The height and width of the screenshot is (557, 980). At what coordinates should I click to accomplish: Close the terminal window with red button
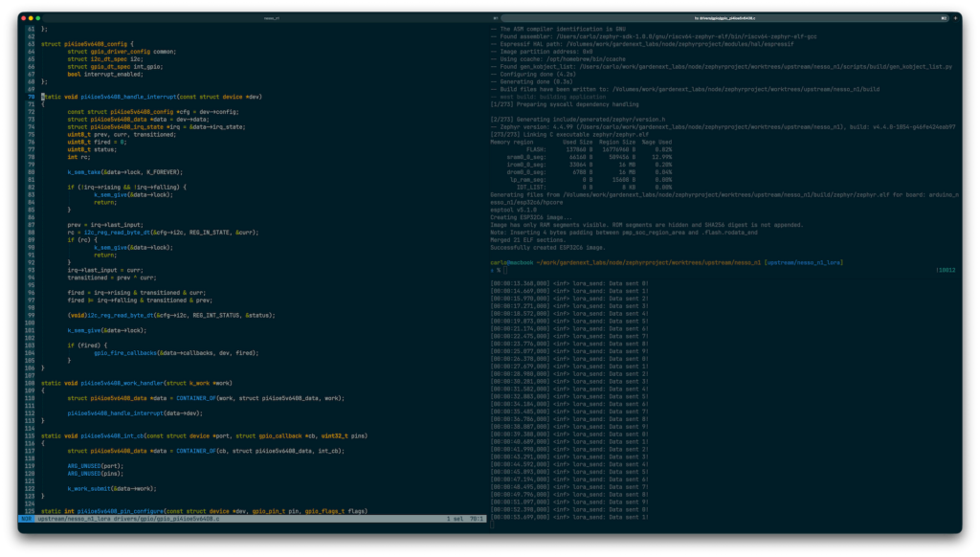[24, 18]
